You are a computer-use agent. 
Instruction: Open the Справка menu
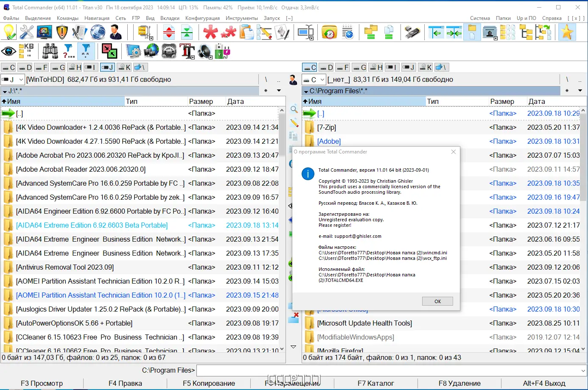pos(552,18)
